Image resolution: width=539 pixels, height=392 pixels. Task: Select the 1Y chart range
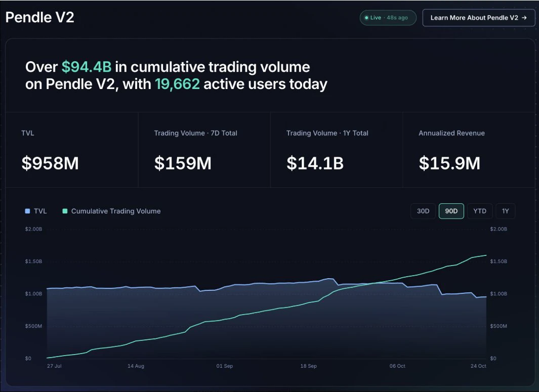click(x=505, y=211)
